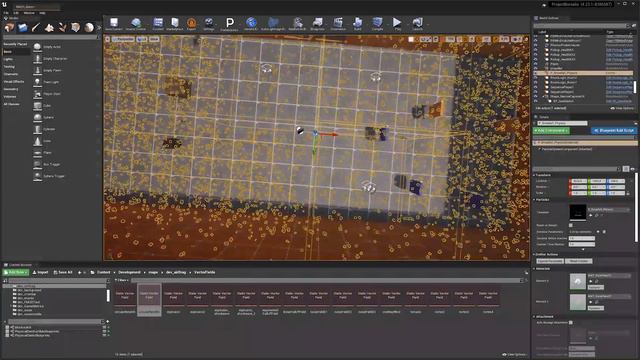Navigate to Development in content path
640x360 pixels.
tap(129, 272)
